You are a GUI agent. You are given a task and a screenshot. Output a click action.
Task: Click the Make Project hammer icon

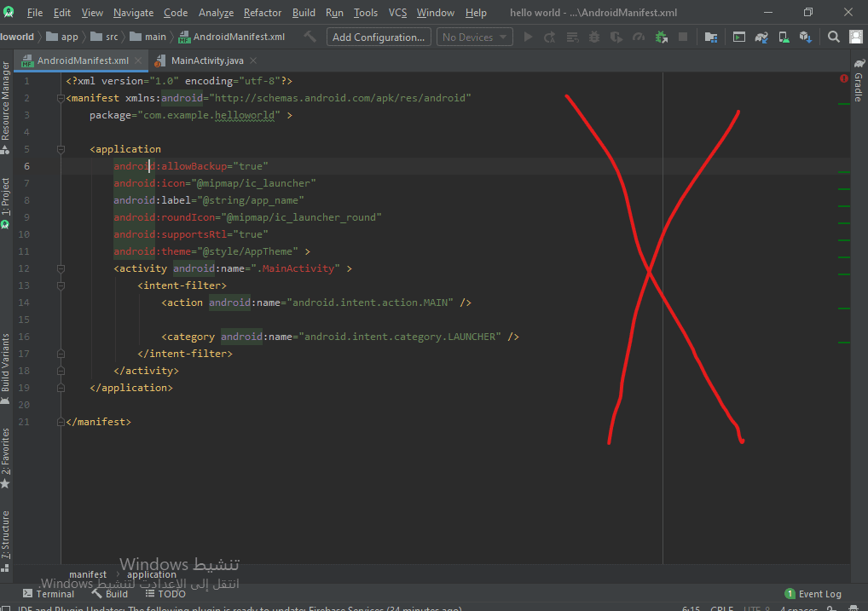click(x=310, y=37)
